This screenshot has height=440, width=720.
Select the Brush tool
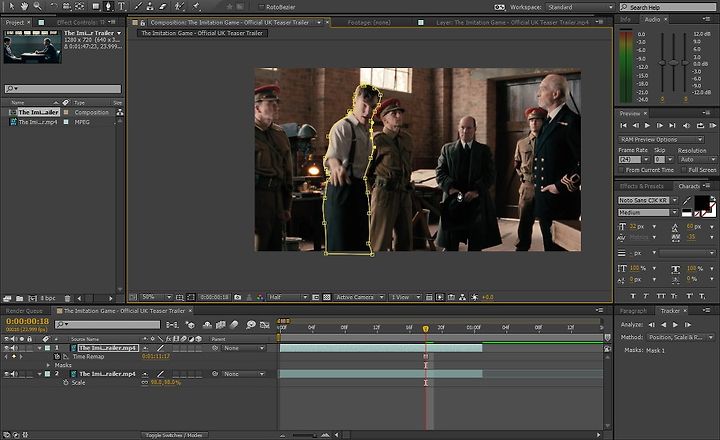138,6
